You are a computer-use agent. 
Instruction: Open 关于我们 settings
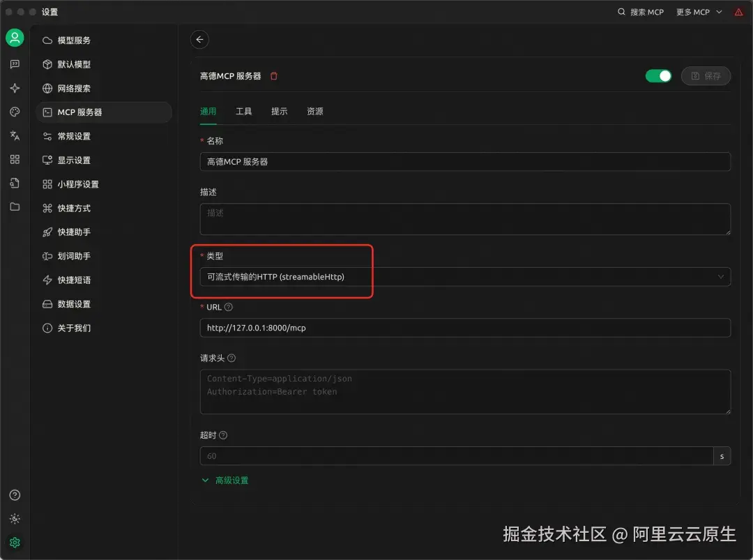104,328
